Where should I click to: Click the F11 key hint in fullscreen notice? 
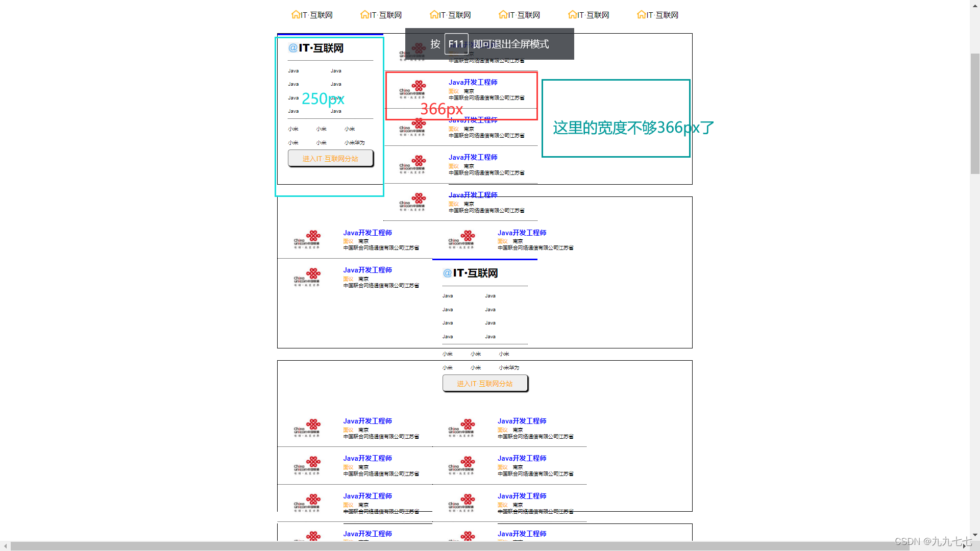click(456, 44)
